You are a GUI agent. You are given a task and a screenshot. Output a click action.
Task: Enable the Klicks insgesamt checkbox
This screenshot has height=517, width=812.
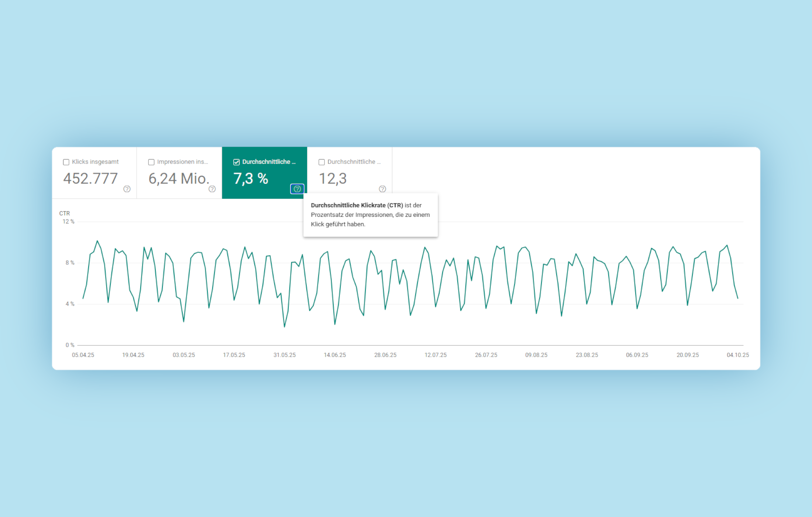(x=66, y=162)
